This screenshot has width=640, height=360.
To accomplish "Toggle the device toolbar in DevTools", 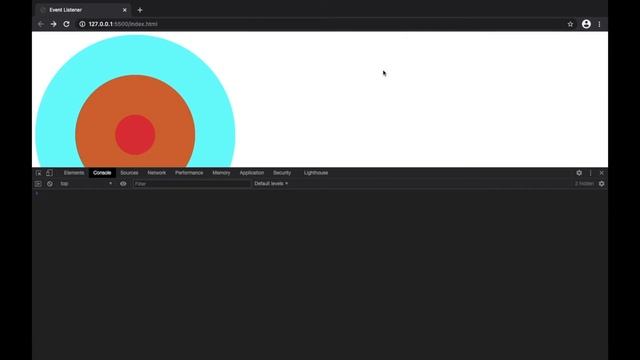I will tap(49, 173).
